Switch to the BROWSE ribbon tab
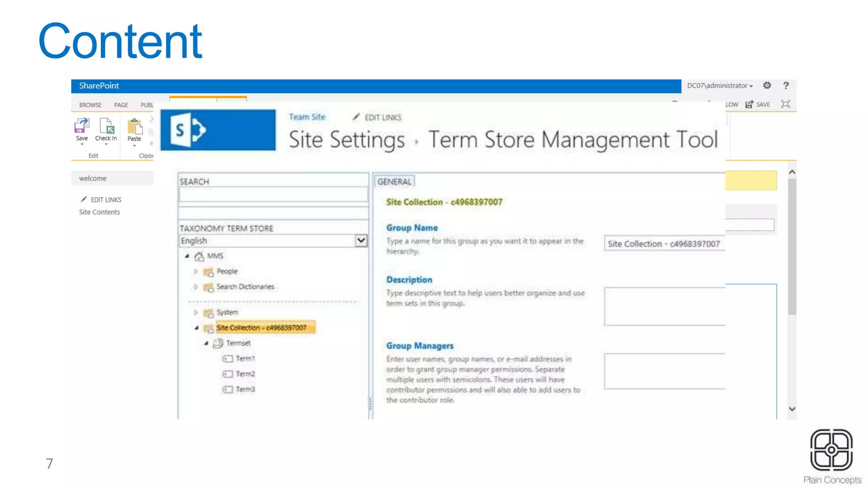The image size is (868, 488). [x=90, y=105]
